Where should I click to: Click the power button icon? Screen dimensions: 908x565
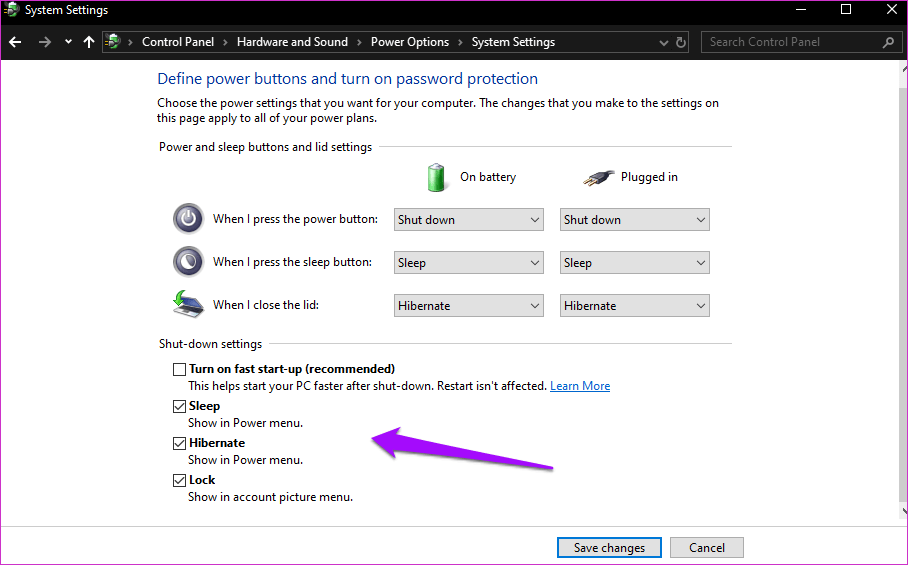[188, 218]
